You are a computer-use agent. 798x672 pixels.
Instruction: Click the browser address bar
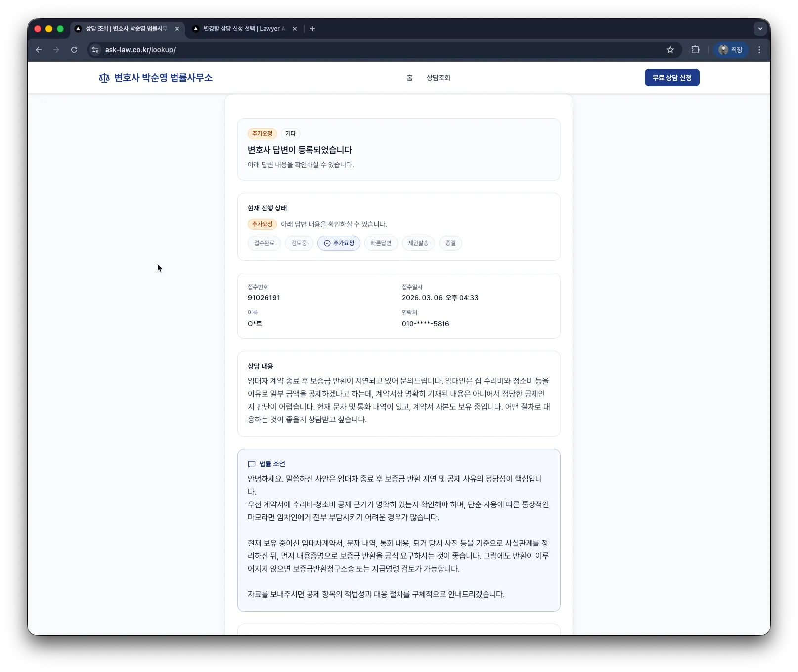[x=346, y=50]
